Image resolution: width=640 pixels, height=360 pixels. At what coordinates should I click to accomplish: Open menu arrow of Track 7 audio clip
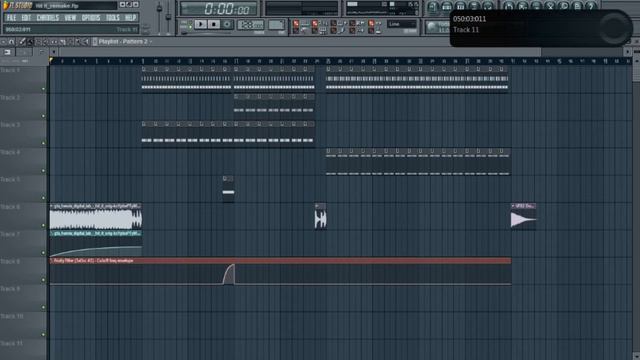pos(51,233)
